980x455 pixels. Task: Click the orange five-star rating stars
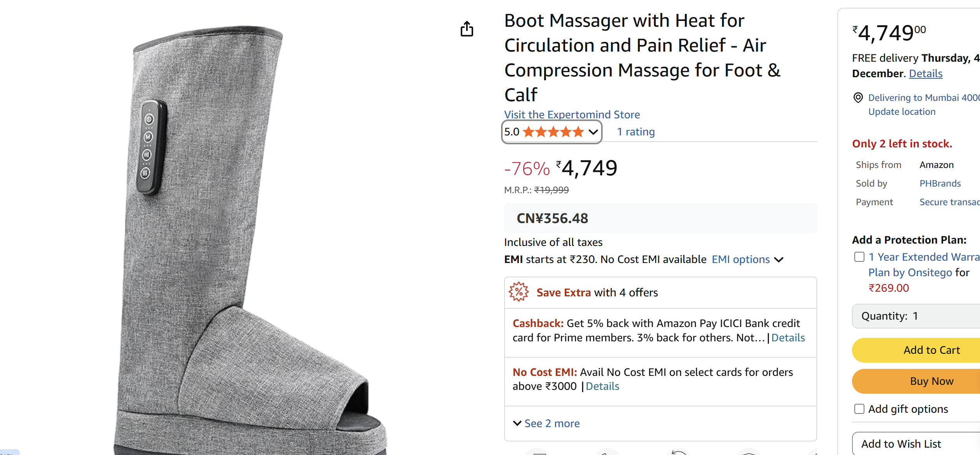pyautogui.click(x=554, y=131)
